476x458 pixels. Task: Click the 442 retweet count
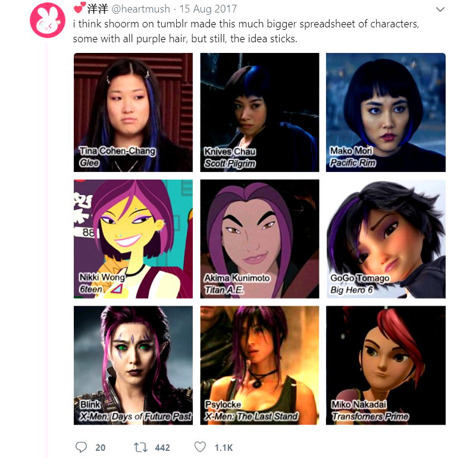(162, 448)
